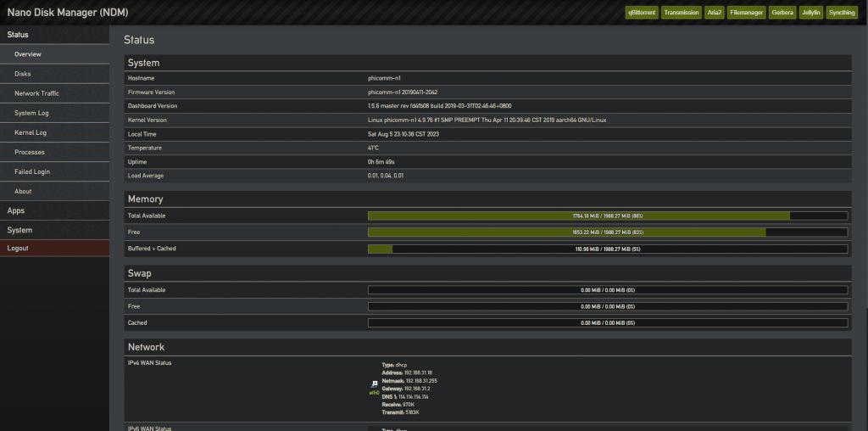Go to the Disks page

click(x=23, y=74)
